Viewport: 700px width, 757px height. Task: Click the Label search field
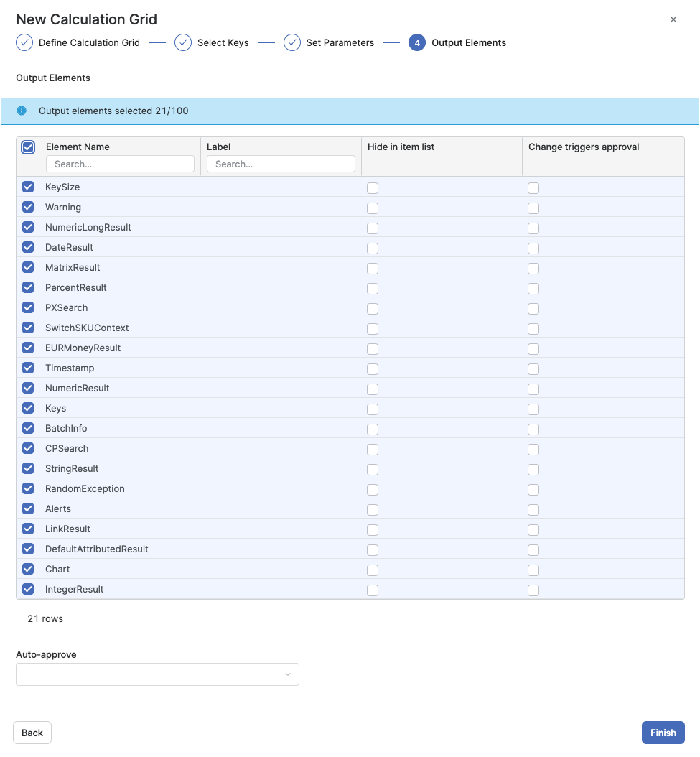pyautogui.click(x=281, y=164)
